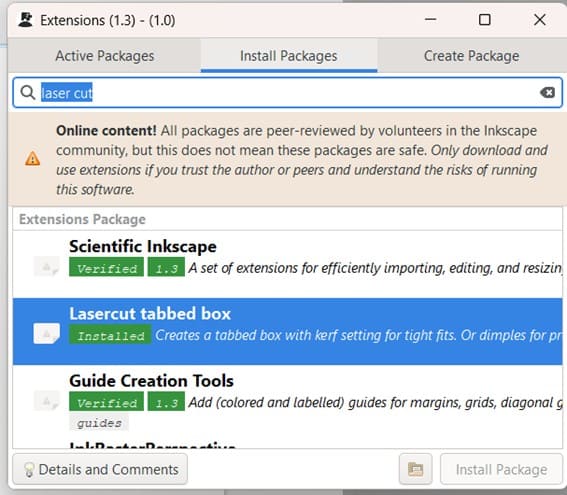Select the Install Packages tab
567x495 pixels.
(x=289, y=56)
